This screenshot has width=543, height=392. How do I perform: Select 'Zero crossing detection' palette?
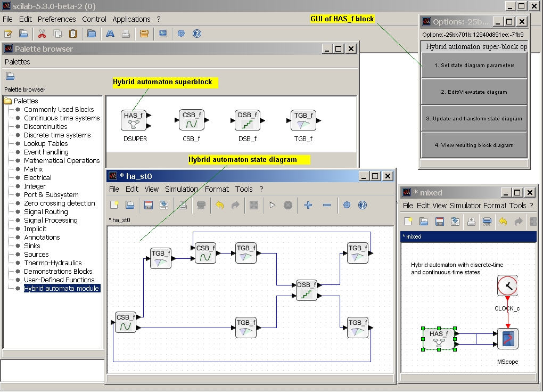coord(59,203)
